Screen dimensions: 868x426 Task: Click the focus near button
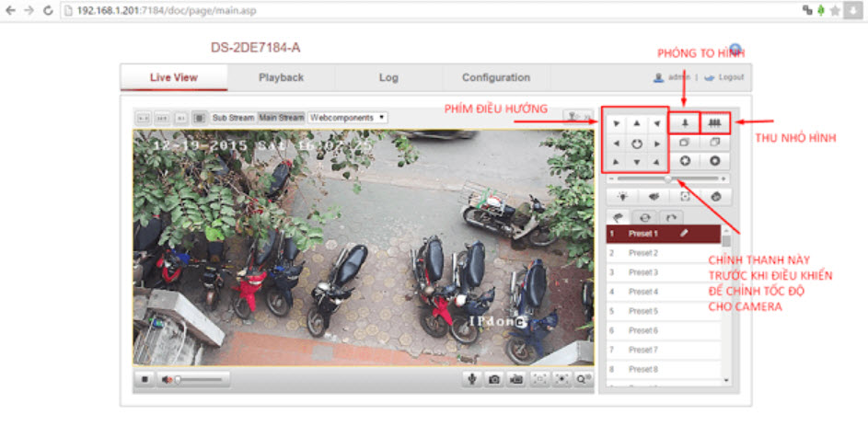coord(685,143)
